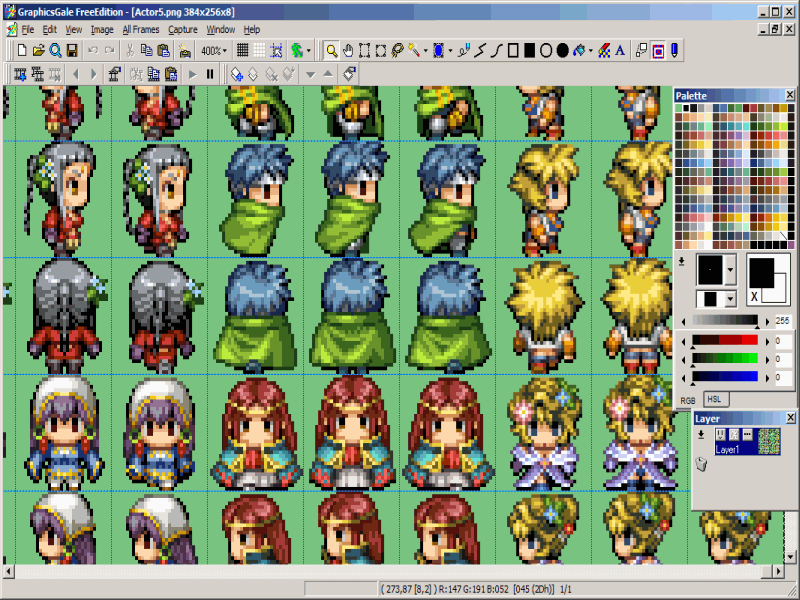
Task: Select the Lasso tool
Action: point(397,51)
